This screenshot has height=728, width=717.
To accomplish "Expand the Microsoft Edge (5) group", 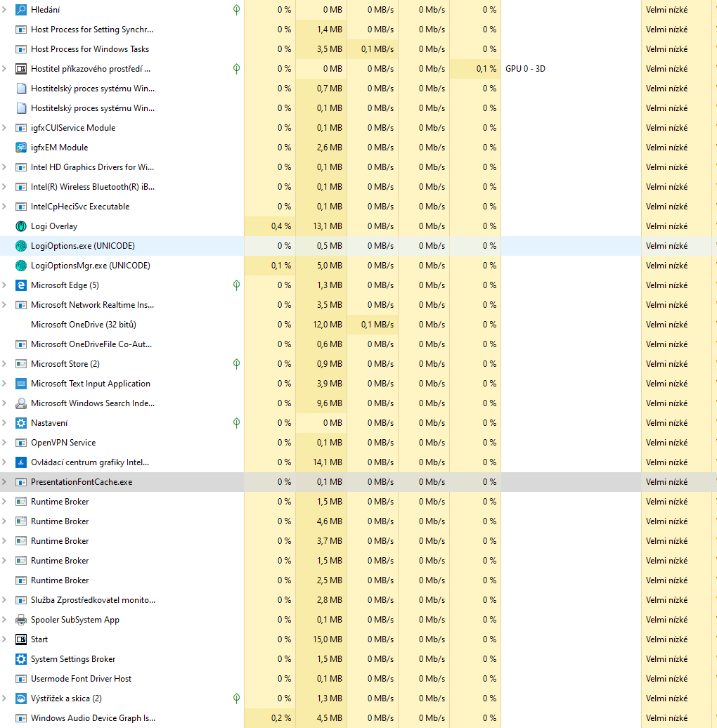I will [x=4, y=285].
